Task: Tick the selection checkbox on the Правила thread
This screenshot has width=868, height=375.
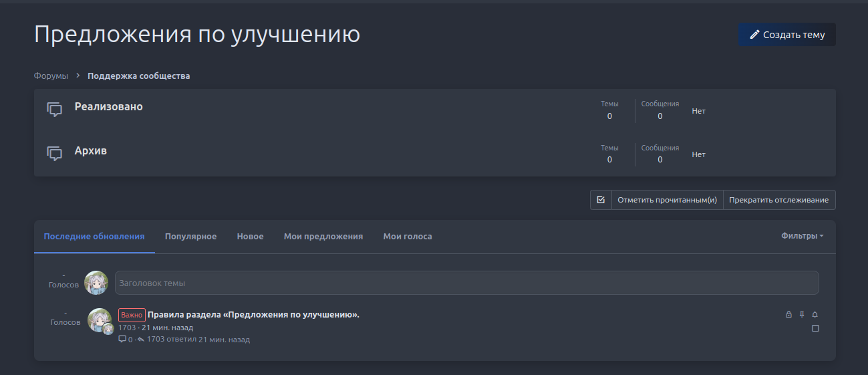Action: click(815, 328)
